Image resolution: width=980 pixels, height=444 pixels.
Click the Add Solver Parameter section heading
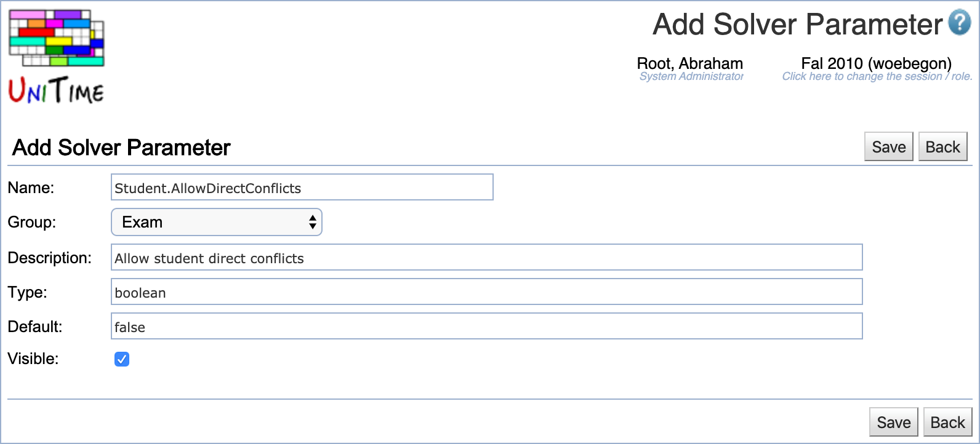121,148
